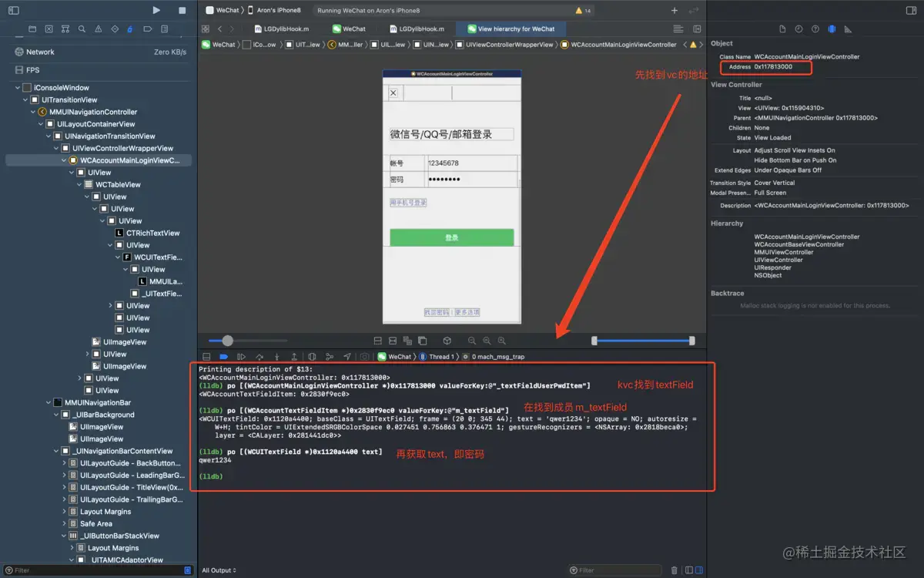
Task: Click the code review arrows button
Action: (694, 10)
